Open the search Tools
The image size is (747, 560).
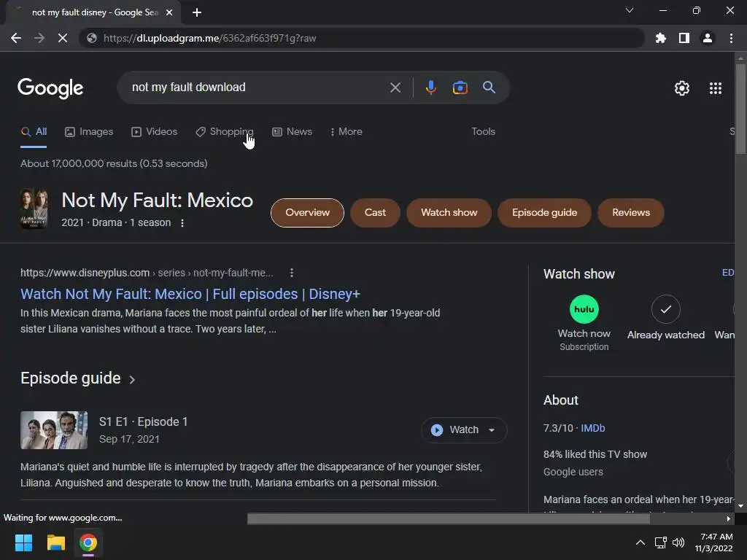(x=483, y=132)
